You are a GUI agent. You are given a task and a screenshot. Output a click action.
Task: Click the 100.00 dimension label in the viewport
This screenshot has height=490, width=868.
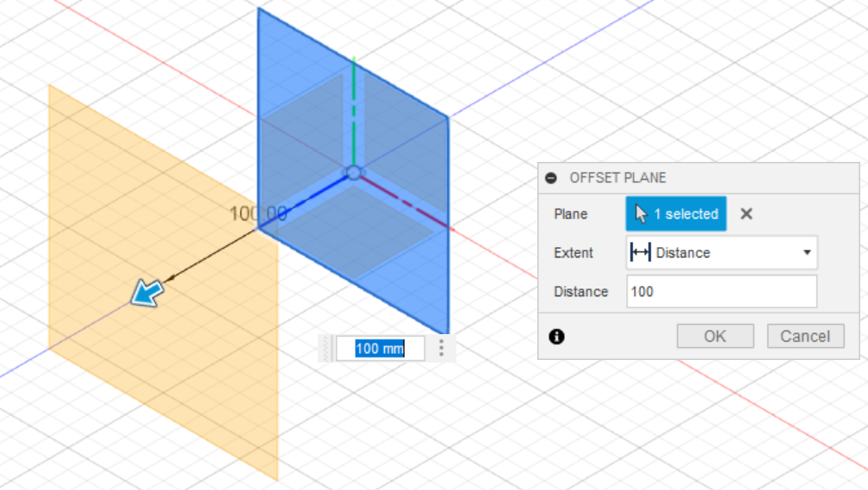[258, 214]
